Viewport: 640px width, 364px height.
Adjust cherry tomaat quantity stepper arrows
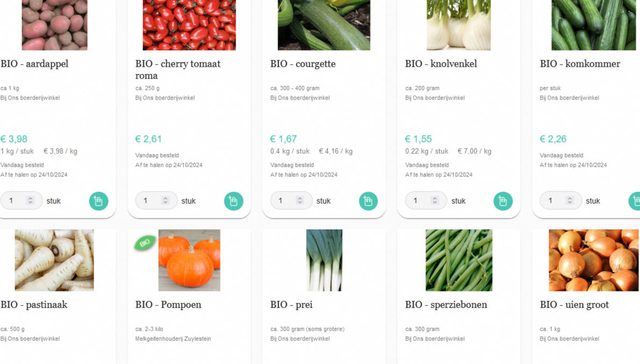pos(166,201)
